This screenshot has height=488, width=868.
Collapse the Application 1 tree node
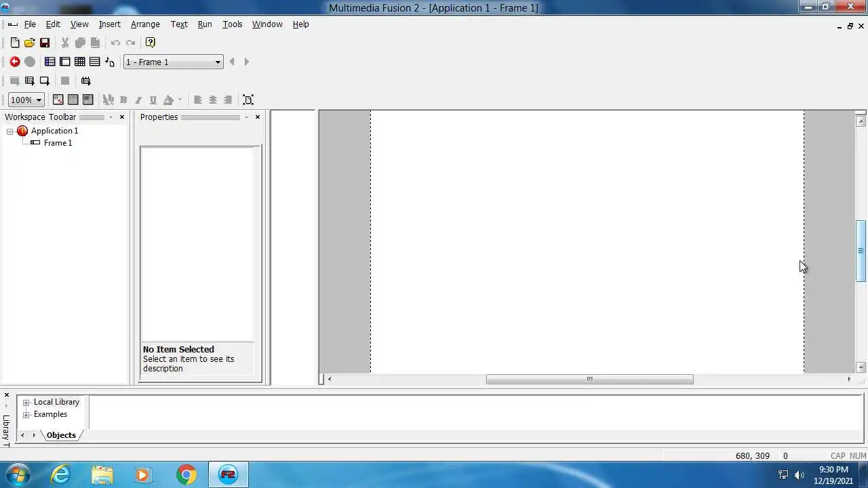click(x=10, y=131)
